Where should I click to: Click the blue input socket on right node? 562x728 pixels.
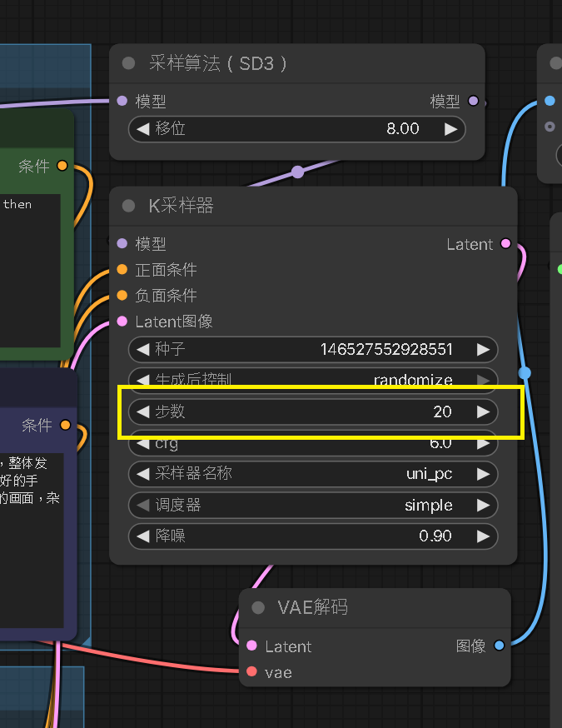[550, 101]
